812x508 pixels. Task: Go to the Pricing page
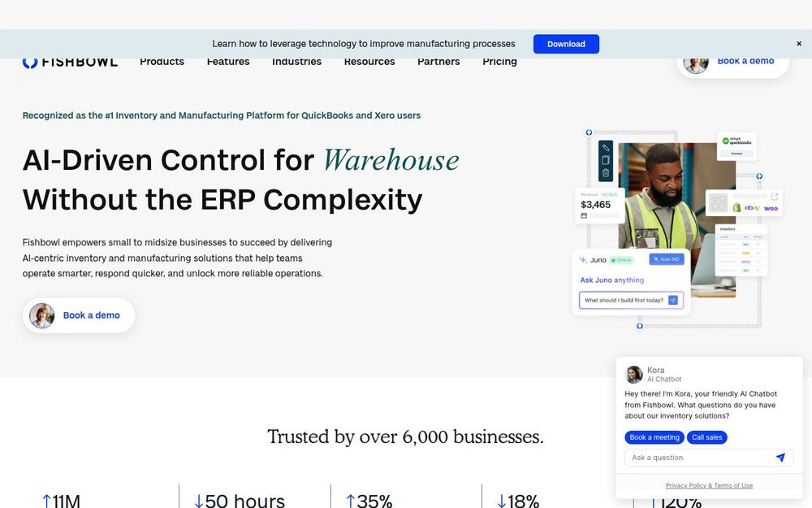499,62
